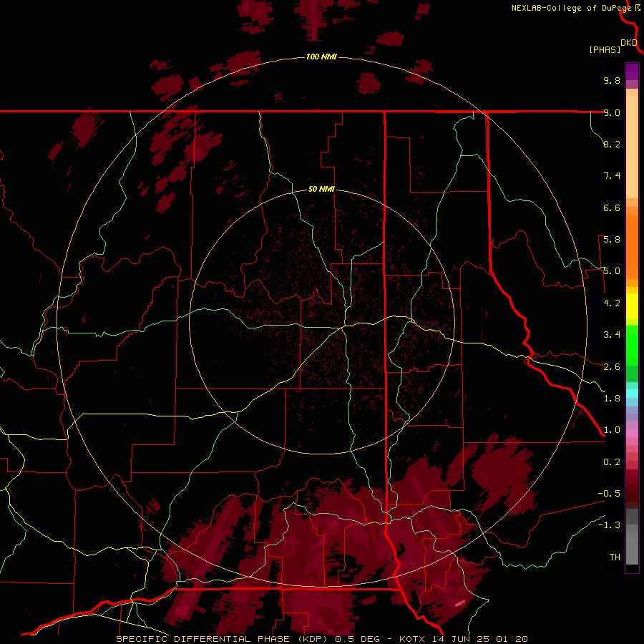Click the 50 NMI range ring label
Image resolution: width=644 pixels, height=644 pixels.
click(x=321, y=189)
